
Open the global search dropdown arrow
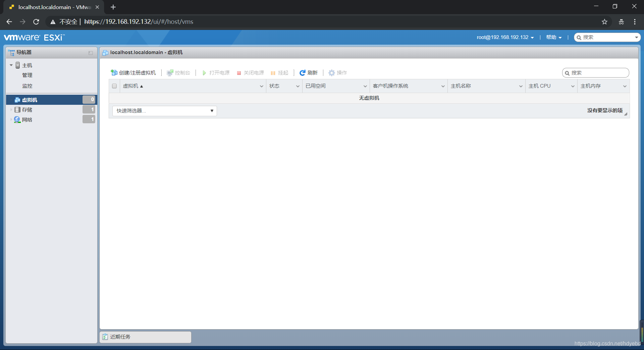pos(636,37)
